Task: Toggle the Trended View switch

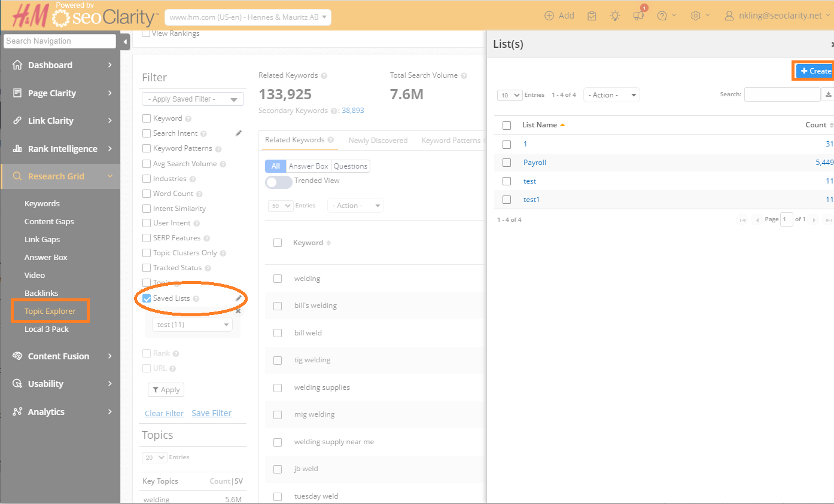Action: coord(279,182)
